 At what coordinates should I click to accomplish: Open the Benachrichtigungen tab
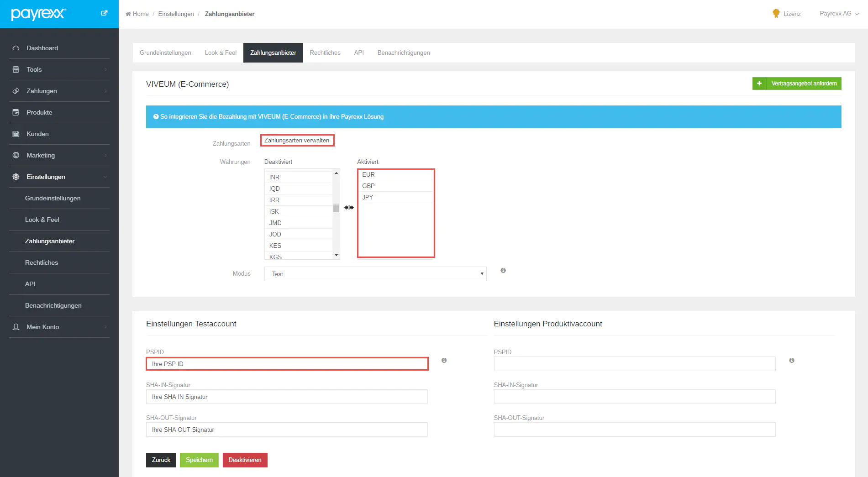(403, 53)
